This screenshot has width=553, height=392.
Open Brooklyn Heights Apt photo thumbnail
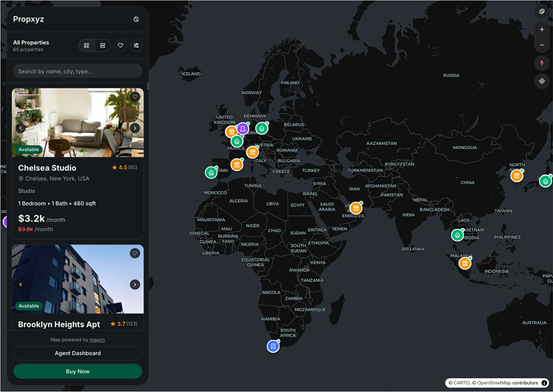78,279
